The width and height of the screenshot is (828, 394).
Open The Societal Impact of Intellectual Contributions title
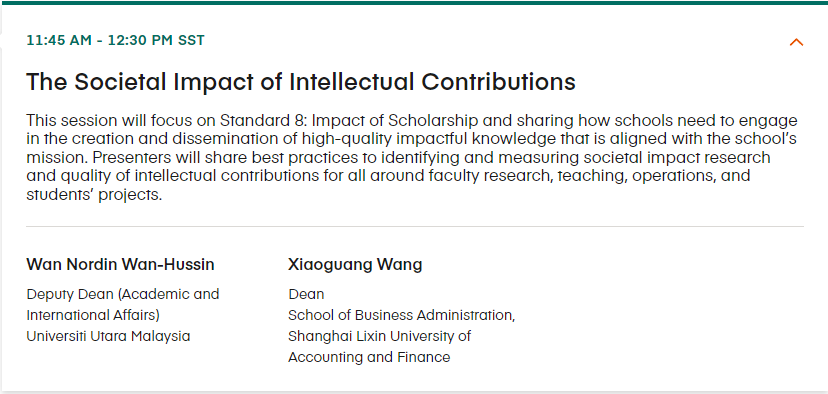click(300, 82)
